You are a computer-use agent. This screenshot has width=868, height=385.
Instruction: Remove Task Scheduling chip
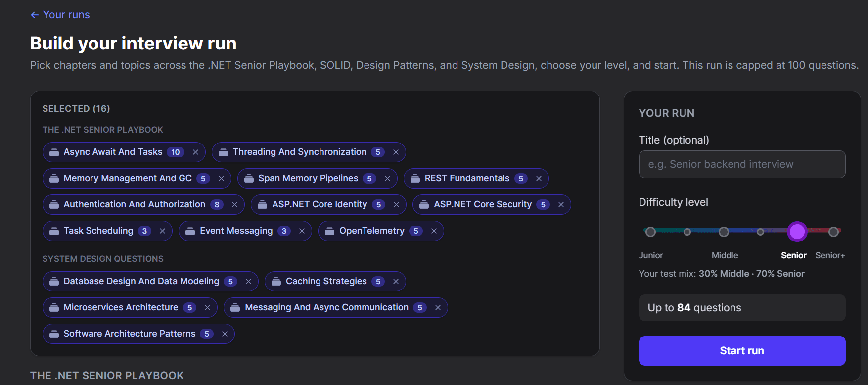pyautogui.click(x=163, y=231)
